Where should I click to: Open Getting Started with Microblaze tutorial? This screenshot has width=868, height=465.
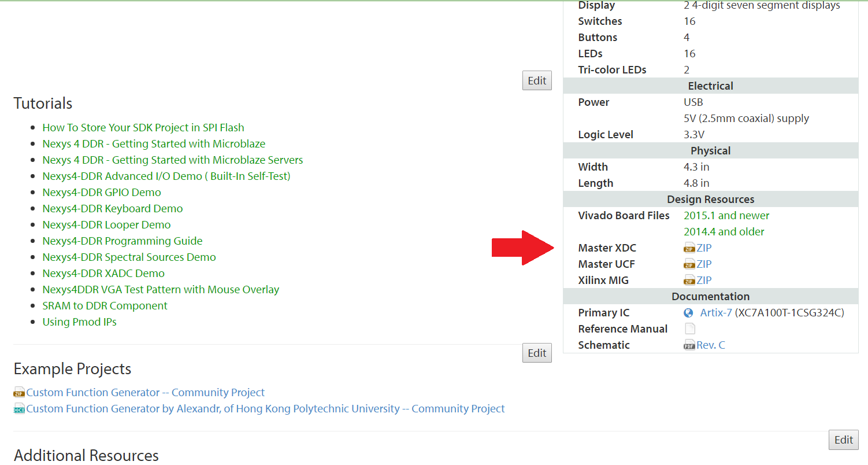tap(154, 144)
